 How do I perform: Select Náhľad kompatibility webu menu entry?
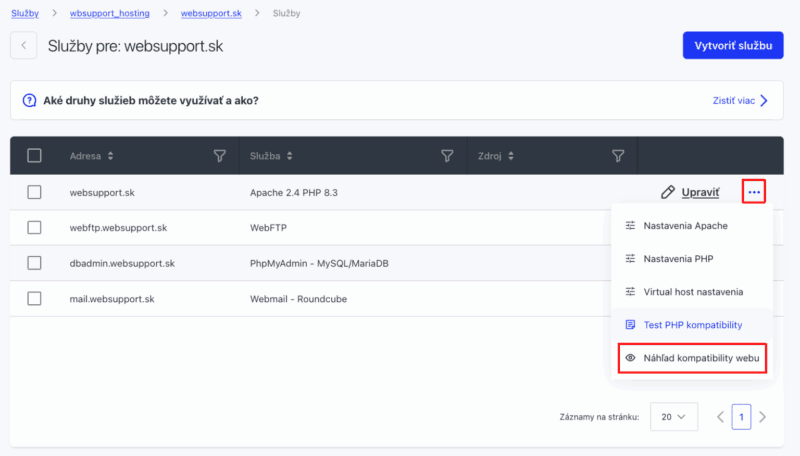(x=693, y=358)
